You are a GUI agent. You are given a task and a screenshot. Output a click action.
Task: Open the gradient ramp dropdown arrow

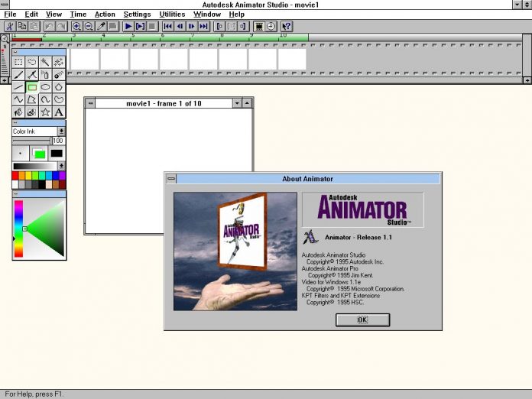pyautogui.click(x=61, y=166)
